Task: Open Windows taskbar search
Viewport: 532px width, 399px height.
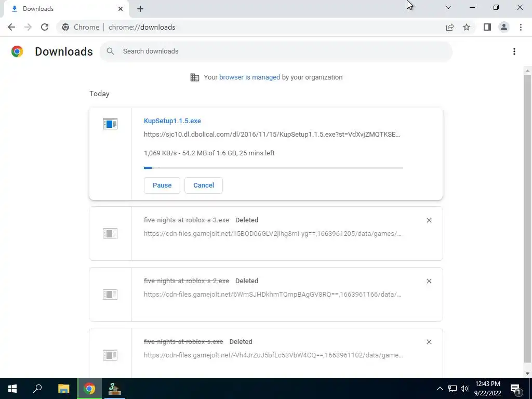Action: click(x=37, y=389)
